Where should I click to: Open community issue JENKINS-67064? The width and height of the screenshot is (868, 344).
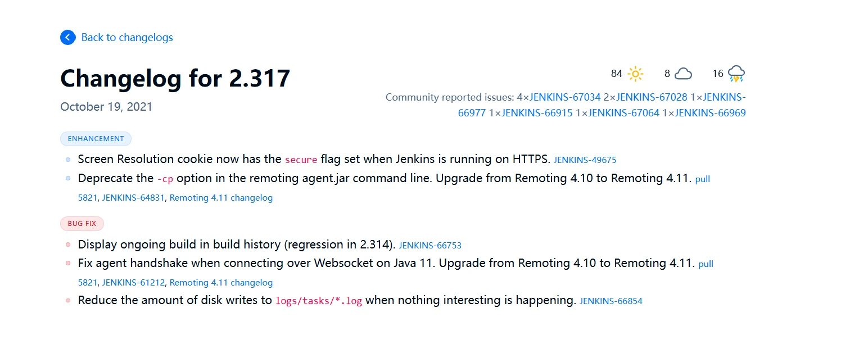[x=624, y=113]
